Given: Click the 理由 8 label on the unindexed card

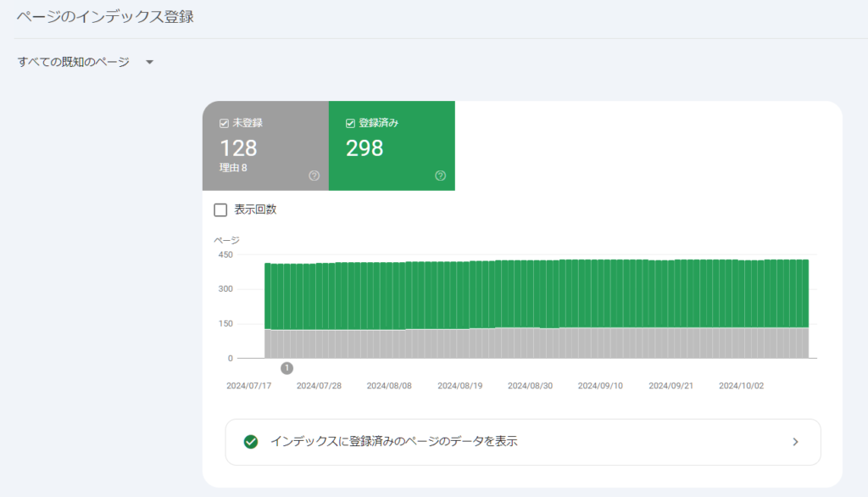Looking at the screenshot, I should (234, 167).
